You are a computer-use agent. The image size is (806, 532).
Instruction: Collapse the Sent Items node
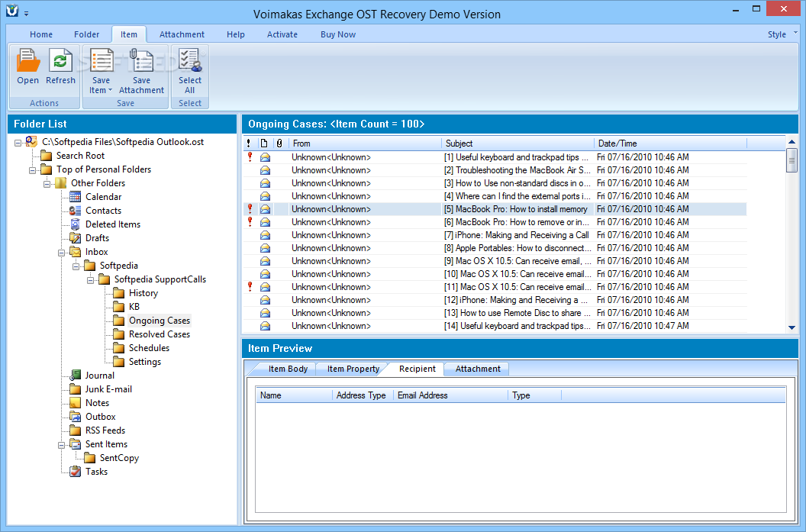pos(61,445)
